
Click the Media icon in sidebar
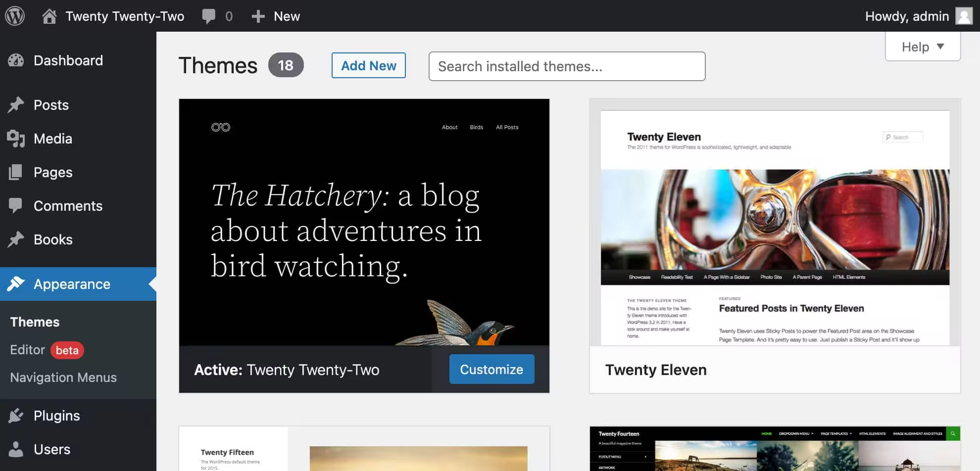pos(16,139)
